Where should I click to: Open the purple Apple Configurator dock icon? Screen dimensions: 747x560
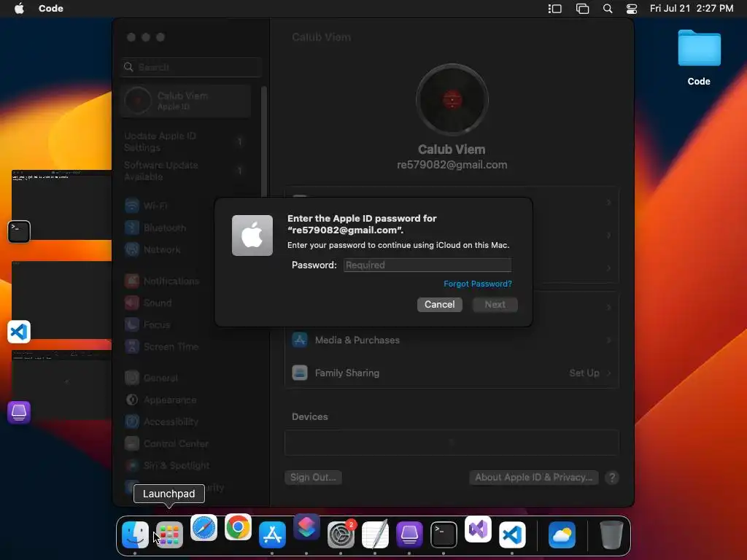[409, 534]
